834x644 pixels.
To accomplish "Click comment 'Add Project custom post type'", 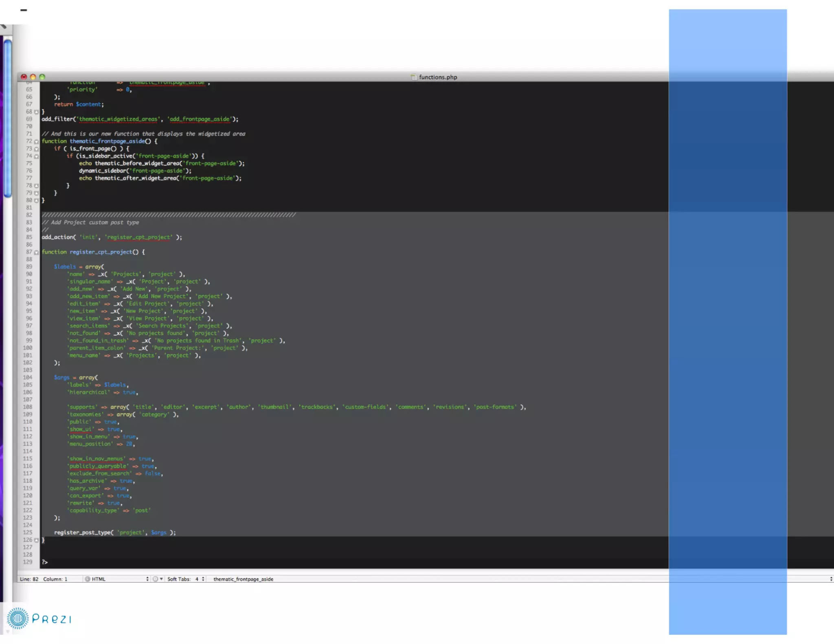I will (x=90, y=223).
